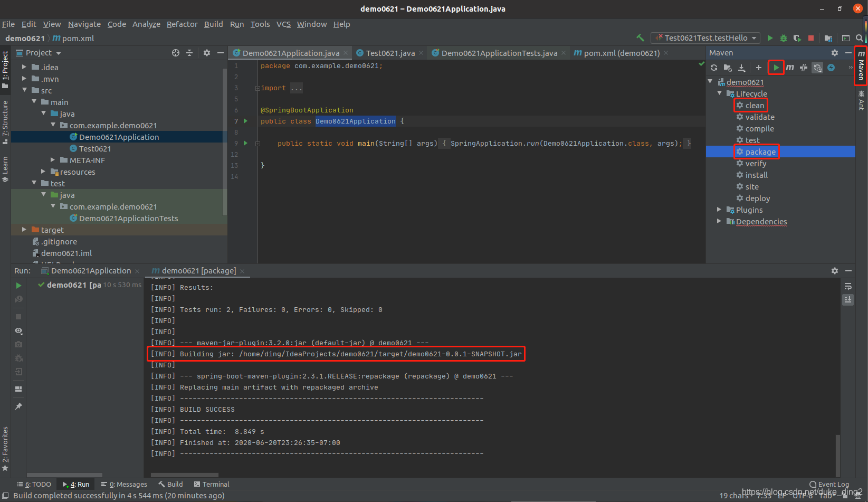The image size is (868, 502).
Task: Generate sources and update folders in Maven
Action: tap(728, 68)
